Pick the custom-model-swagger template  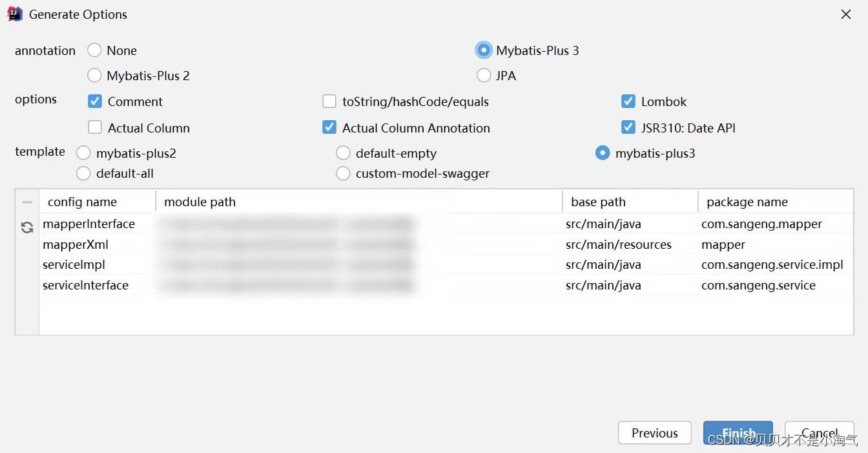point(344,173)
